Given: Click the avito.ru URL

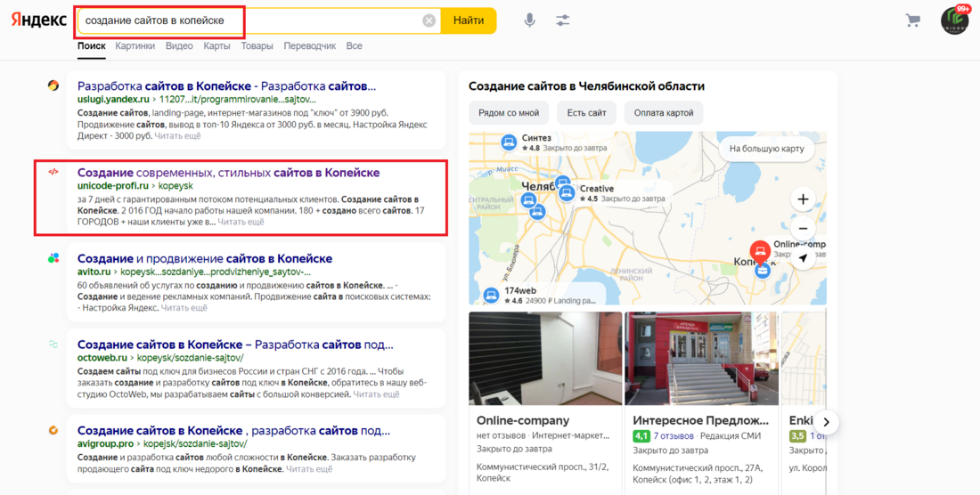Looking at the screenshot, I should click(94, 272).
